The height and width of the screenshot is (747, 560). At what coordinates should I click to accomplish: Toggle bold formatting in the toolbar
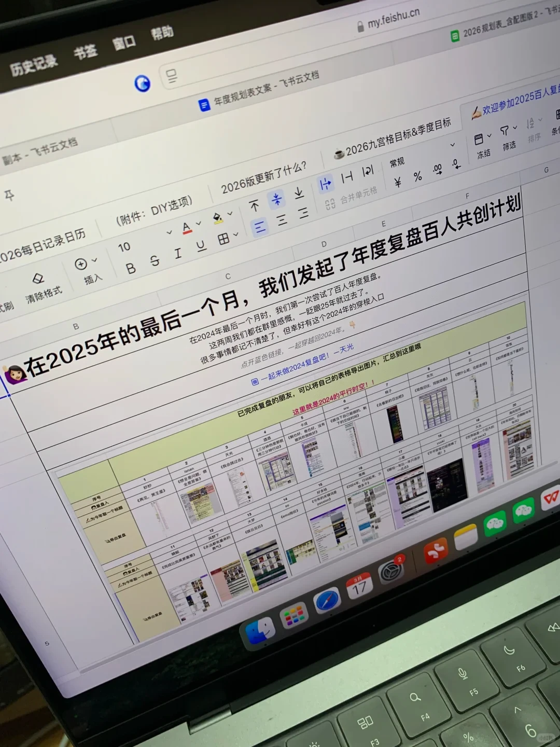pyautogui.click(x=131, y=268)
